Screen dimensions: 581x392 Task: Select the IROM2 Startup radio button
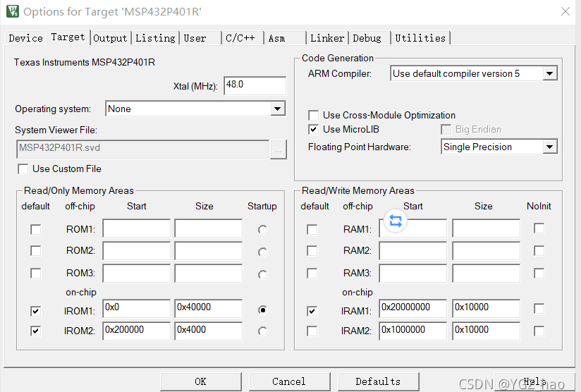[262, 331]
